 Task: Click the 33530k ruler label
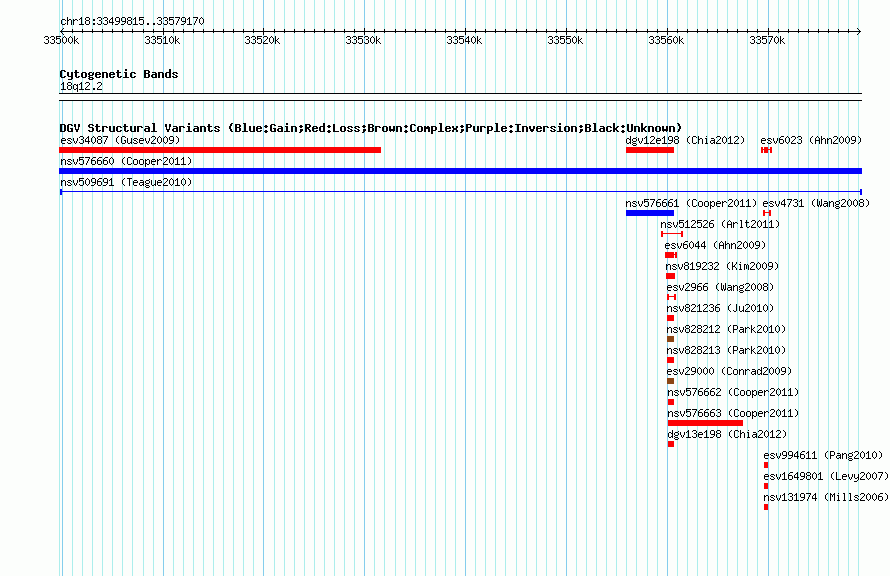click(363, 40)
